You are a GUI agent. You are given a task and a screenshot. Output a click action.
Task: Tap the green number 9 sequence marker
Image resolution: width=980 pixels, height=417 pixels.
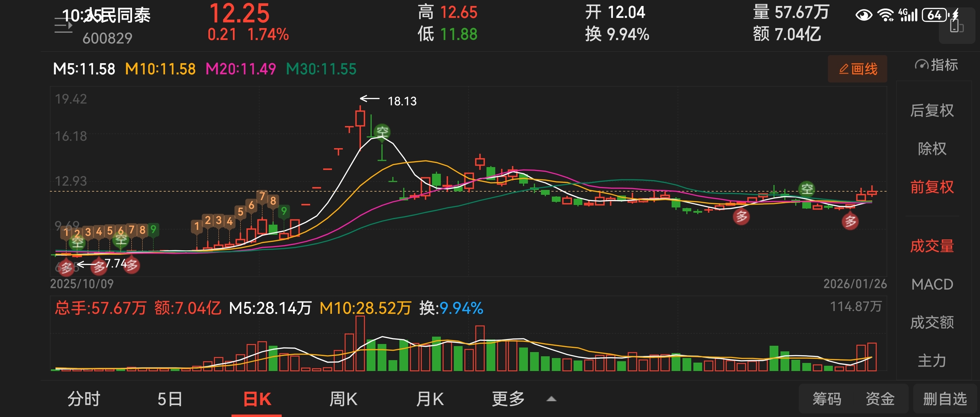tap(283, 211)
